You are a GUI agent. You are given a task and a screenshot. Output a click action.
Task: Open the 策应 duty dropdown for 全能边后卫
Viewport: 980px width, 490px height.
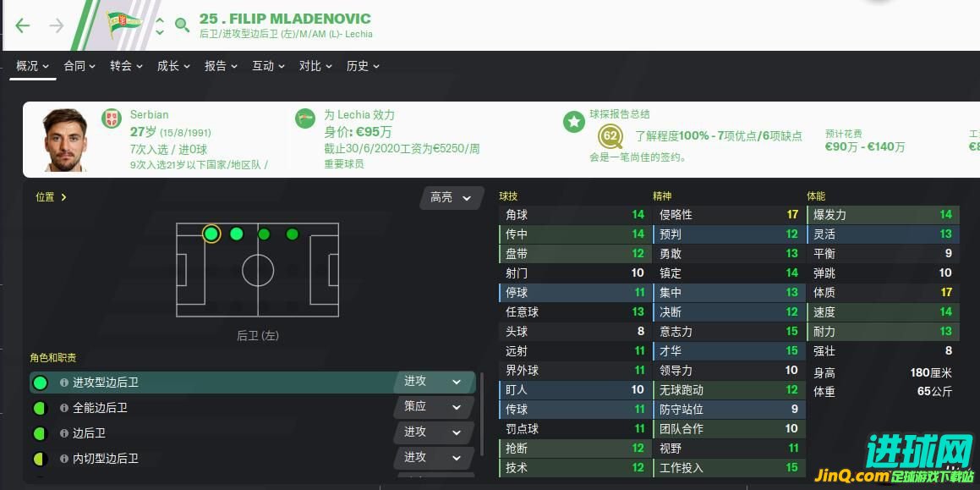coord(433,407)
